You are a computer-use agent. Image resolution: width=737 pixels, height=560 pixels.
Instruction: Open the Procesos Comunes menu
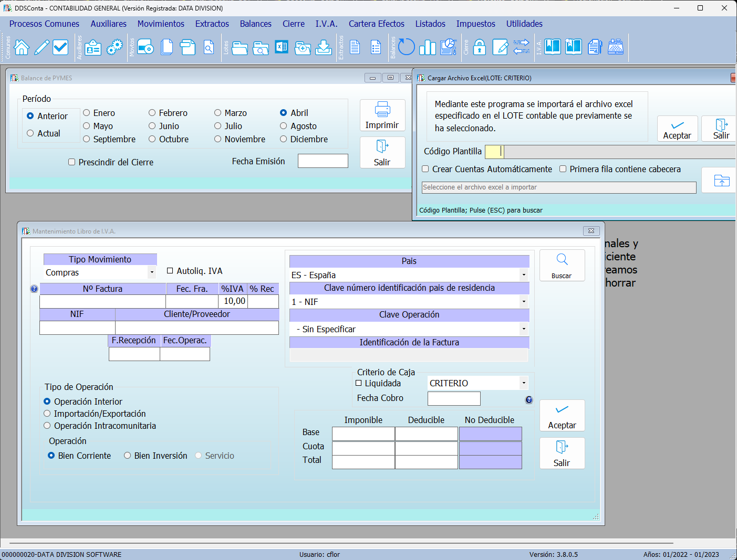coord(44,24)
